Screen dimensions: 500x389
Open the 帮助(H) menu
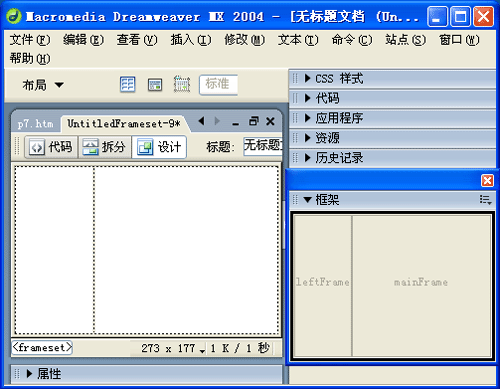30,59
